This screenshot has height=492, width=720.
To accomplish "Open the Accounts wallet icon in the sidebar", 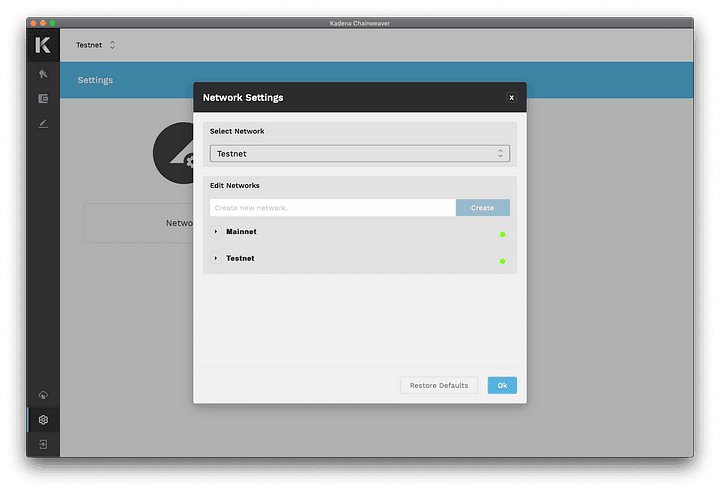I will pyautogui.click(x=43, y=98).
